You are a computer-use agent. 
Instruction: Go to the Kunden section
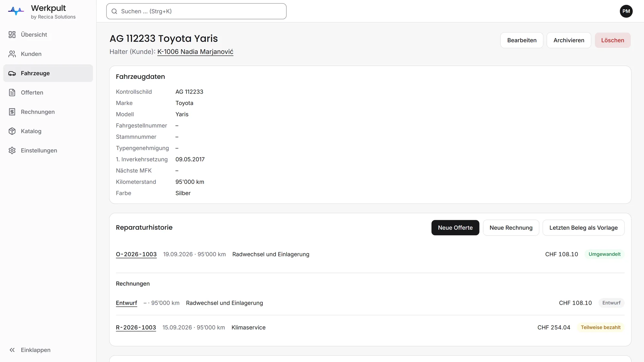48,54
